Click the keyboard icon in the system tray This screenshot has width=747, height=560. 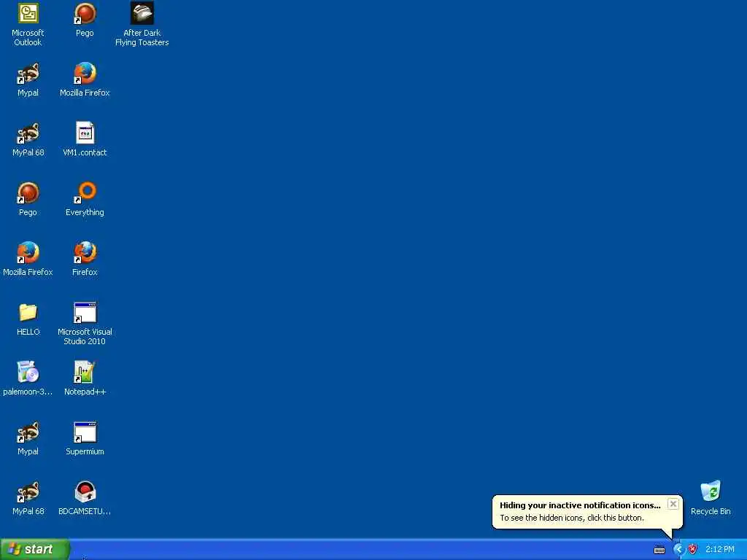point(659,550)
